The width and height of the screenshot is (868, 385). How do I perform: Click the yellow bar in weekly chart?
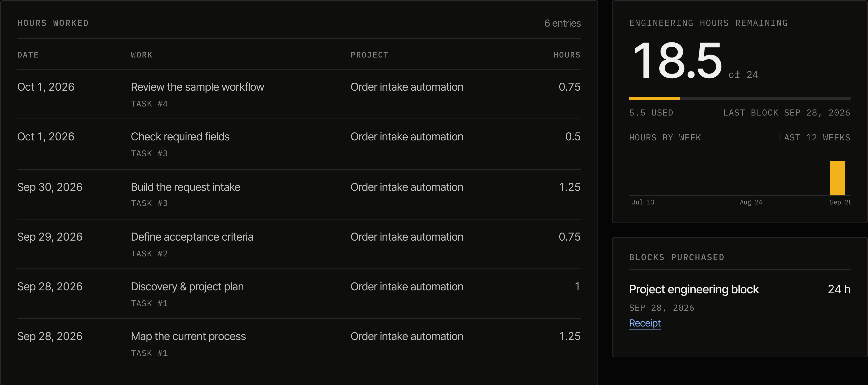click(x=837, y=178)
